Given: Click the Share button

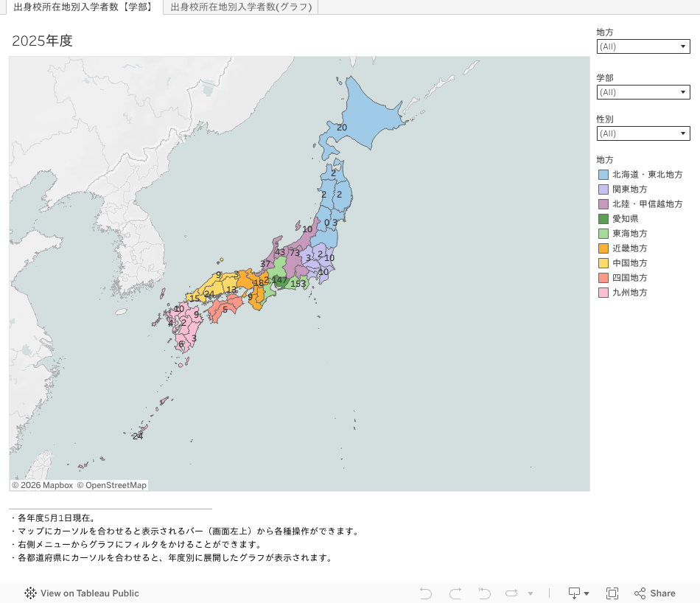Looking at the screenshot, I should [x=655, y=593].
